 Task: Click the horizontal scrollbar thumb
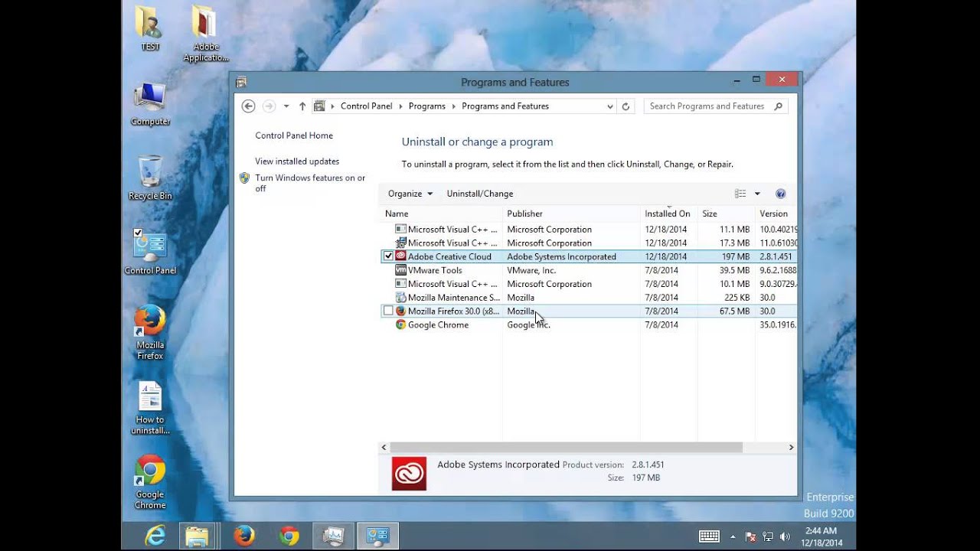click(566, 447)
